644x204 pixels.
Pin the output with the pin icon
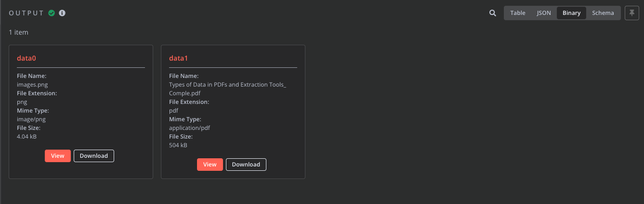631,13
